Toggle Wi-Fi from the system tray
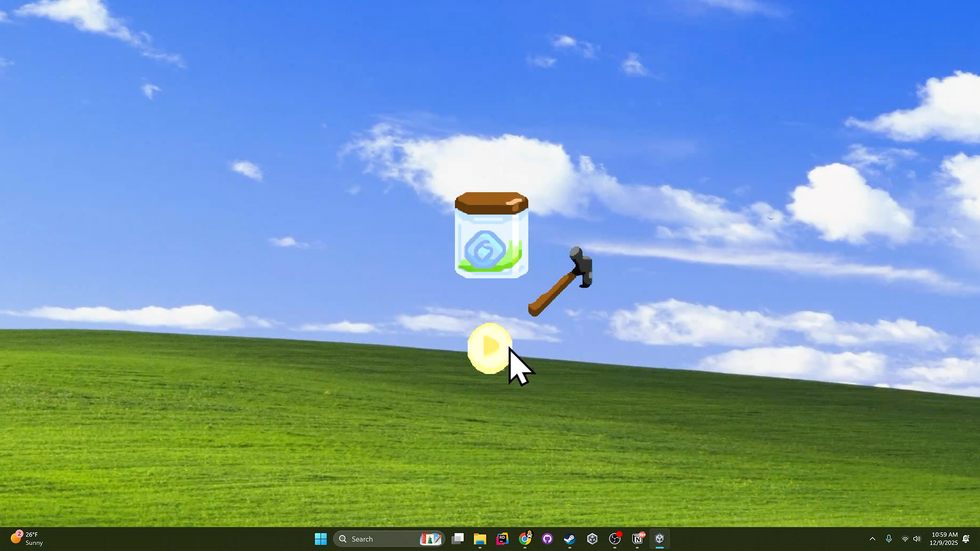The width and height of the screenshot is (980, 551). 905,539
